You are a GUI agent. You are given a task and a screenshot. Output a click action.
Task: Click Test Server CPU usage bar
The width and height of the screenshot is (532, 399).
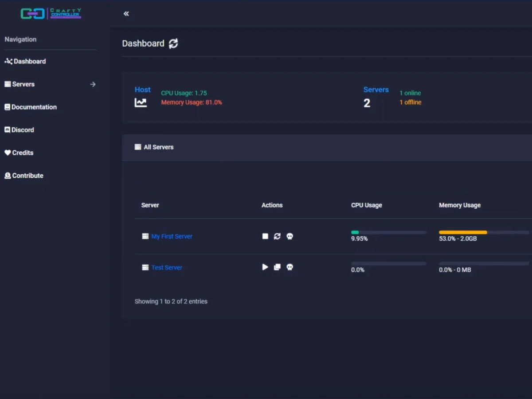point(389,263)
